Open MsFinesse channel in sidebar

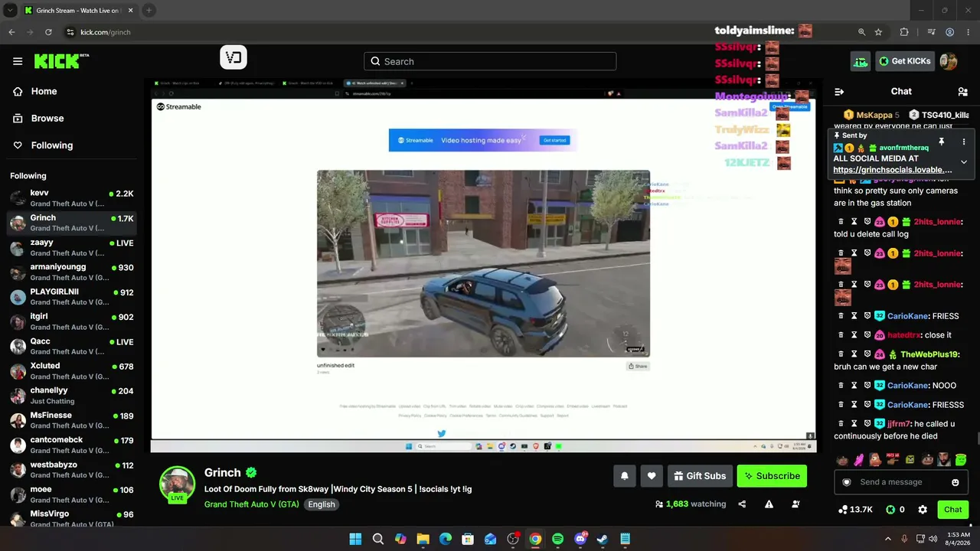[72, 420]
